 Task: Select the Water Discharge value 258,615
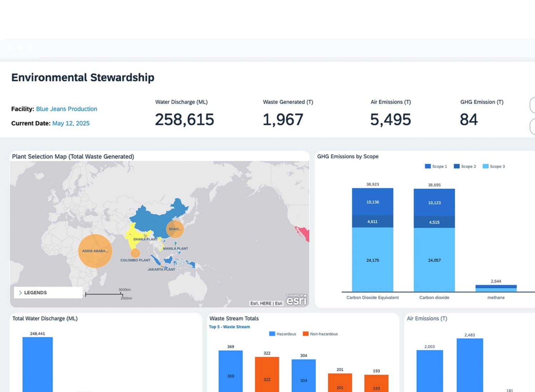click(184, 120)
